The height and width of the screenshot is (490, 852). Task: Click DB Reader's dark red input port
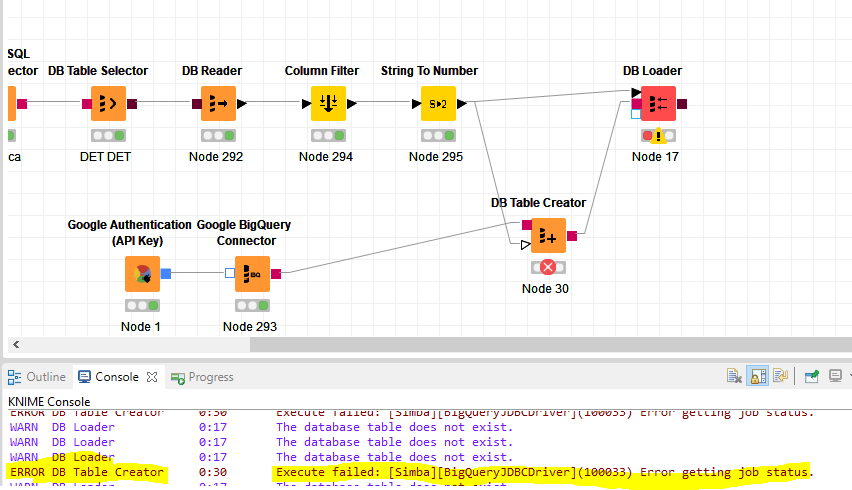(197, 104)
